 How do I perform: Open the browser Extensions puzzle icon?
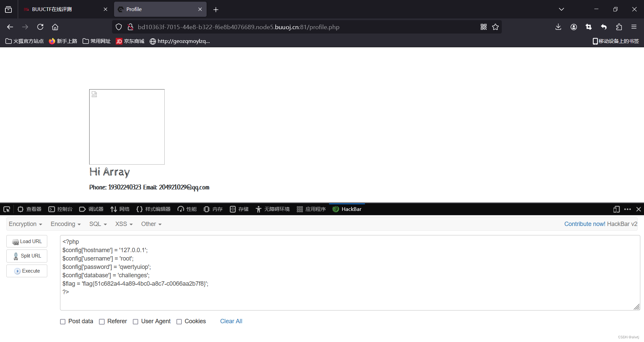(x=619, y=27)
